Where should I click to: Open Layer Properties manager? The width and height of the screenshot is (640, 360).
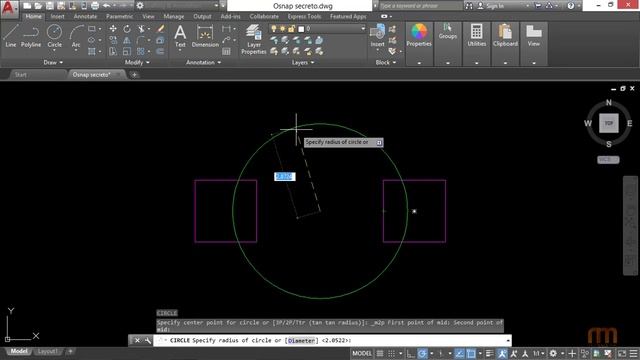[x=253, y=39]
